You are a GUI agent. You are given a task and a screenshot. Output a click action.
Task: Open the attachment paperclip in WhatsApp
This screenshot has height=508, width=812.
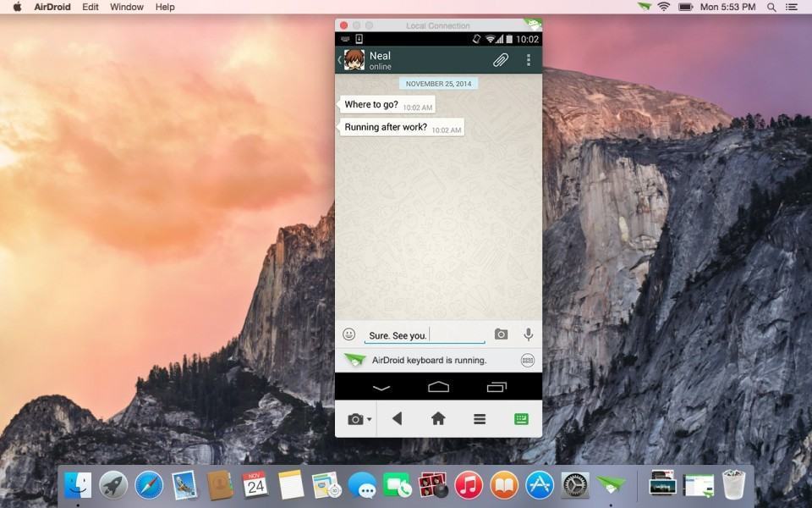pyautogui.click(x=500, y=60)
